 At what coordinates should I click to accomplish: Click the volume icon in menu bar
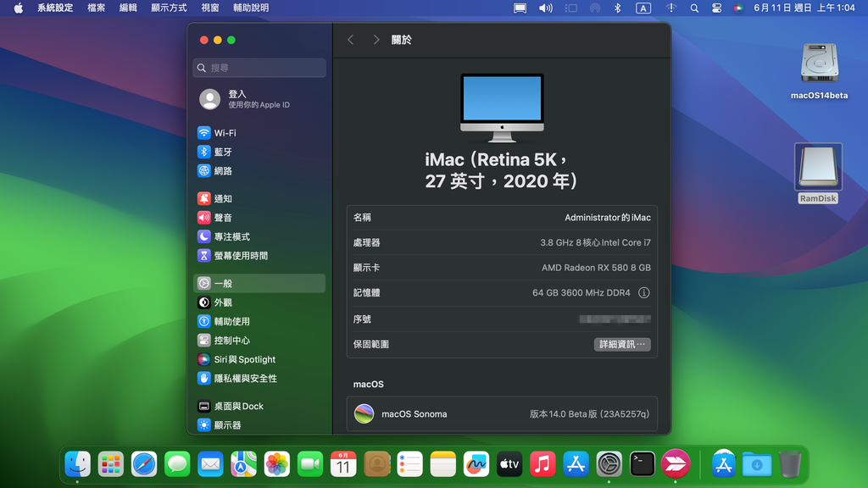point(546,8)
